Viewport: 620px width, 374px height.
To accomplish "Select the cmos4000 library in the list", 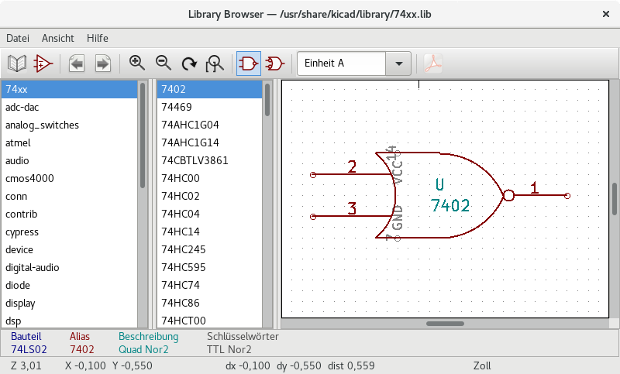I will [69, 178].
